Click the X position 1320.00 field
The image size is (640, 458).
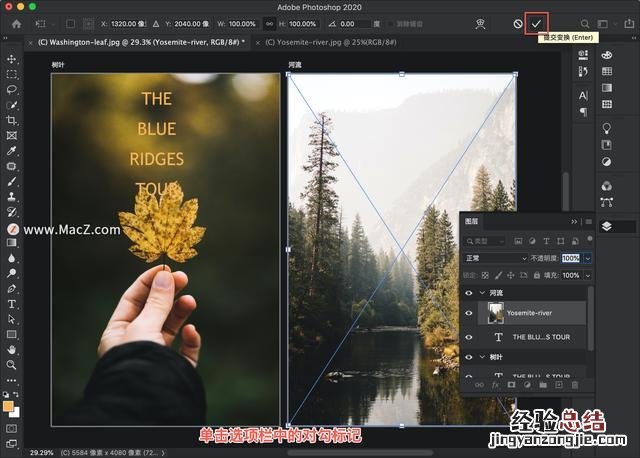pos(128,24)
